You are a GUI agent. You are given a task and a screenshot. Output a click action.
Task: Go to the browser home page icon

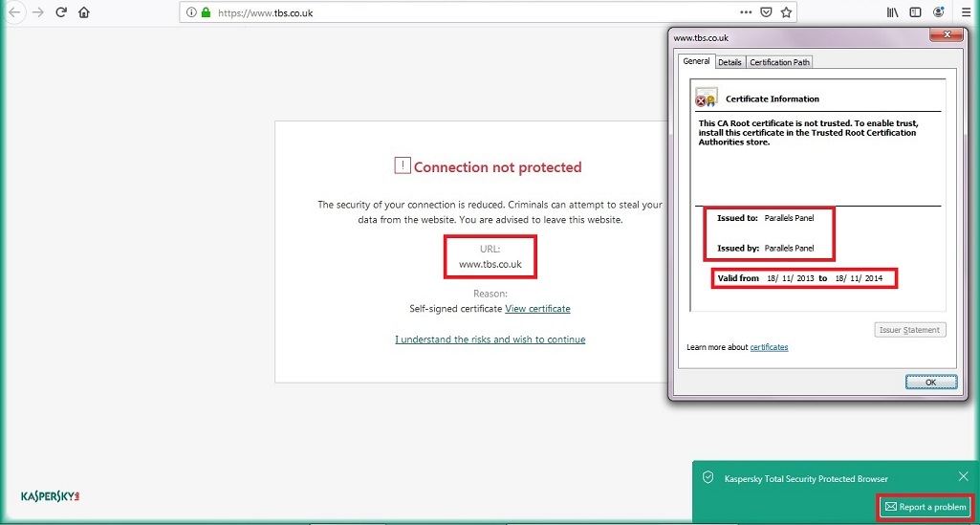84,12
